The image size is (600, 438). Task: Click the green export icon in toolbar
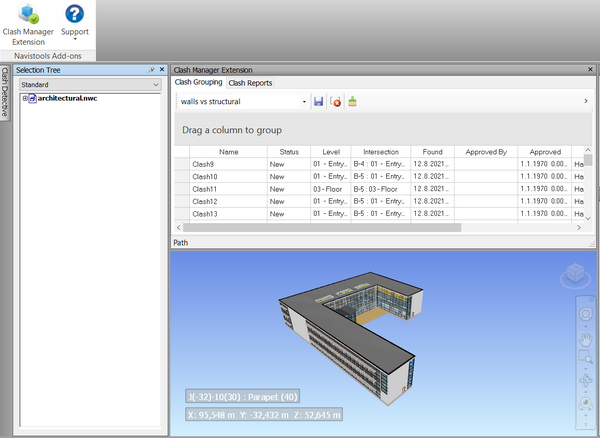tap(352, 101)
